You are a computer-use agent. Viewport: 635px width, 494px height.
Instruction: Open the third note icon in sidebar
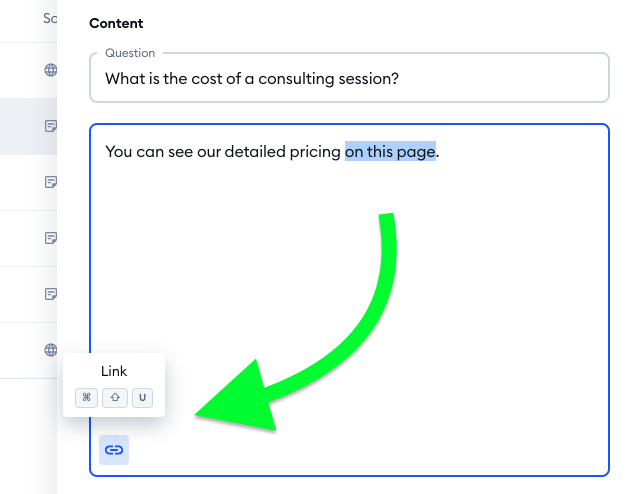point(51,238)
